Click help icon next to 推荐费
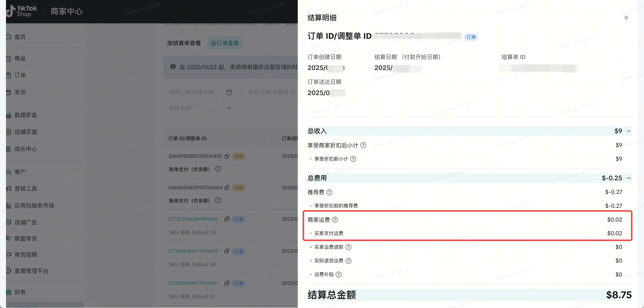 (x=329, y=192)
